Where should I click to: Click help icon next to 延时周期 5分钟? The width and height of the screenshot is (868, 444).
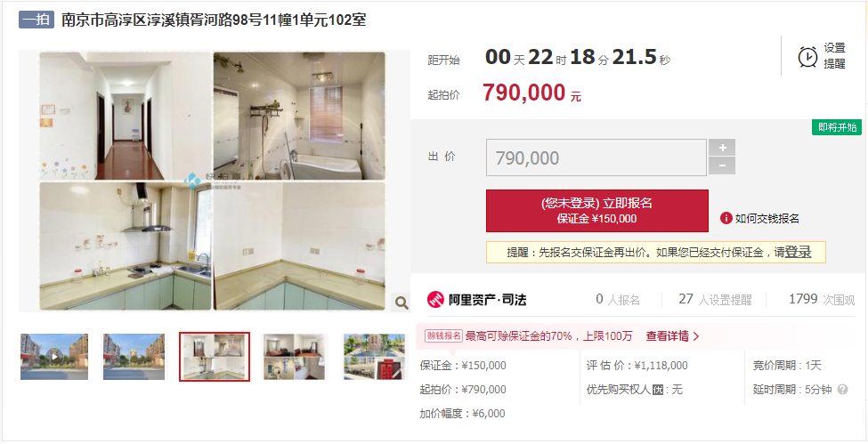[842, 389]
